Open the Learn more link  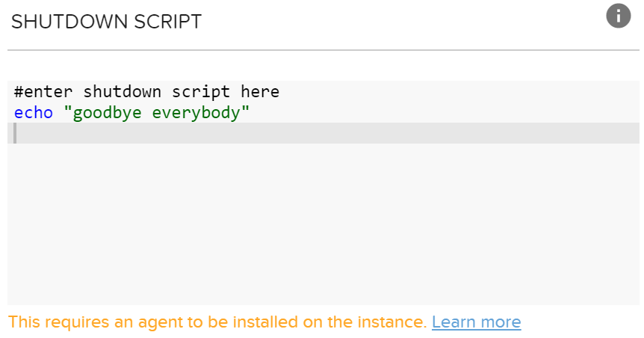click(476, 322)
